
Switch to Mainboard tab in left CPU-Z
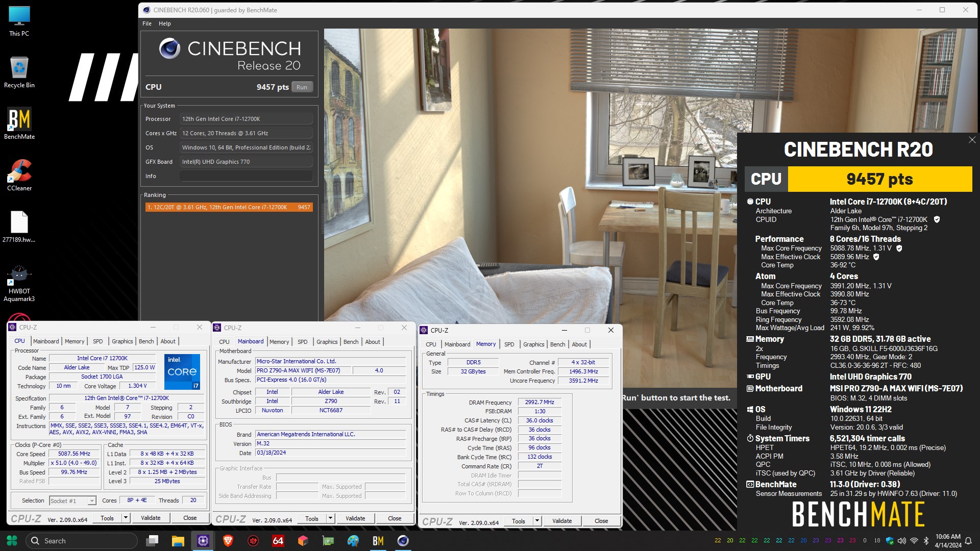46,341
